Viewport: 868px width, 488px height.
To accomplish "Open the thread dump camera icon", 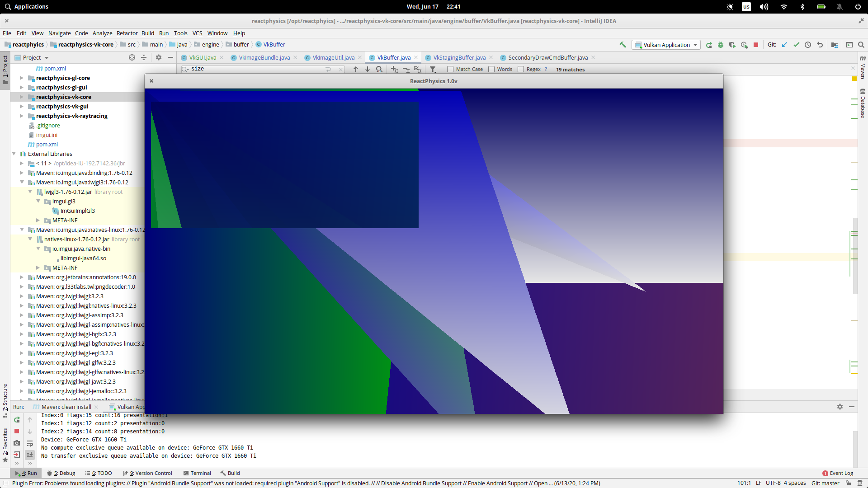I will tap(17, 443).
